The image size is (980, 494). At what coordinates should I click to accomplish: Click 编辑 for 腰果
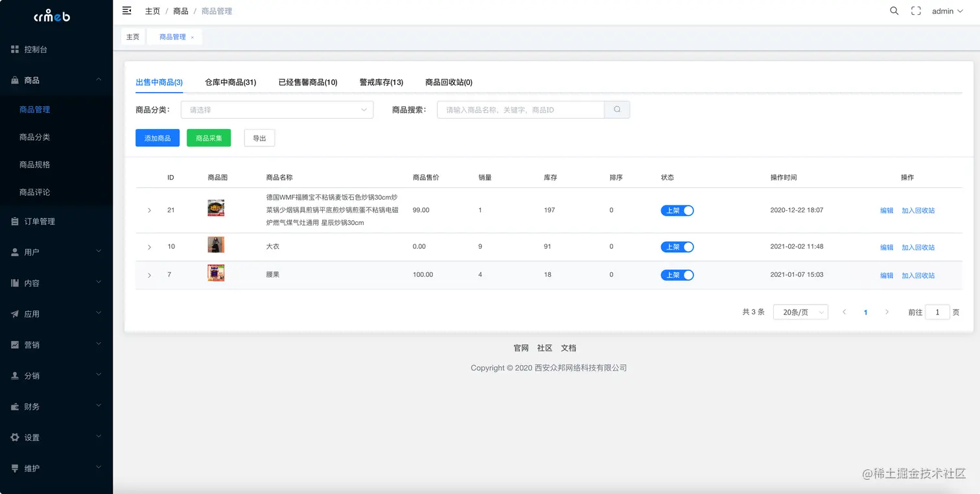tap(887, 276)
